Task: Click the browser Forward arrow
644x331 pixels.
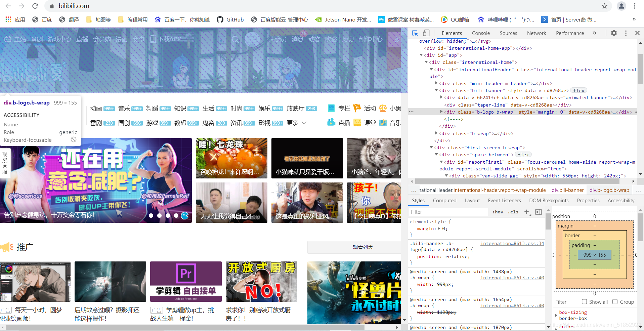Action: tap(22, 6)
